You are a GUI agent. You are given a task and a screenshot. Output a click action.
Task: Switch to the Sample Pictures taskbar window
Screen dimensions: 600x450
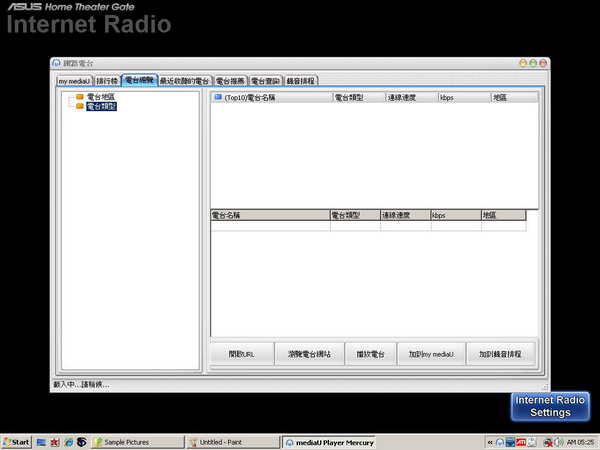pos(137,442)
